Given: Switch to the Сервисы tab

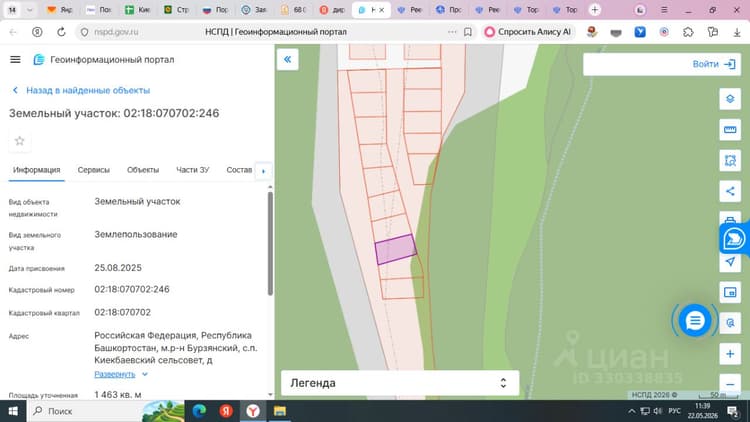Looking at the screenshot, I should (93, 170).
